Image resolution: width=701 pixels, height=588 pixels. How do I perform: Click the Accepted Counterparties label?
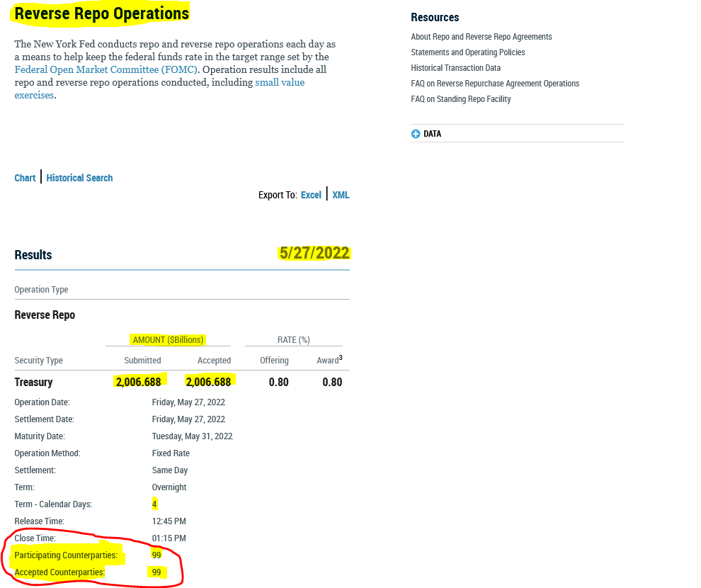(60, 572)
